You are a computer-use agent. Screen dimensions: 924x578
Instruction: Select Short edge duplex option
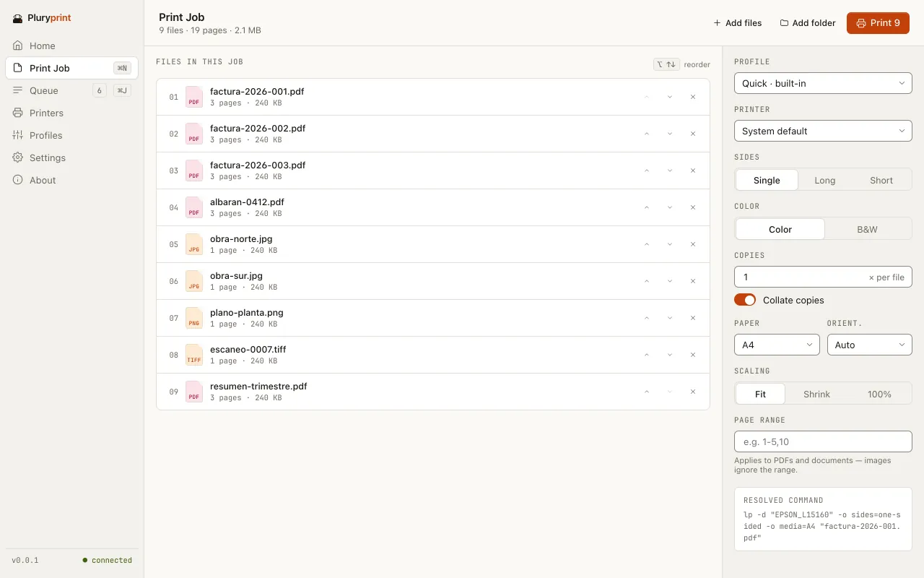(x=881, y=180)
